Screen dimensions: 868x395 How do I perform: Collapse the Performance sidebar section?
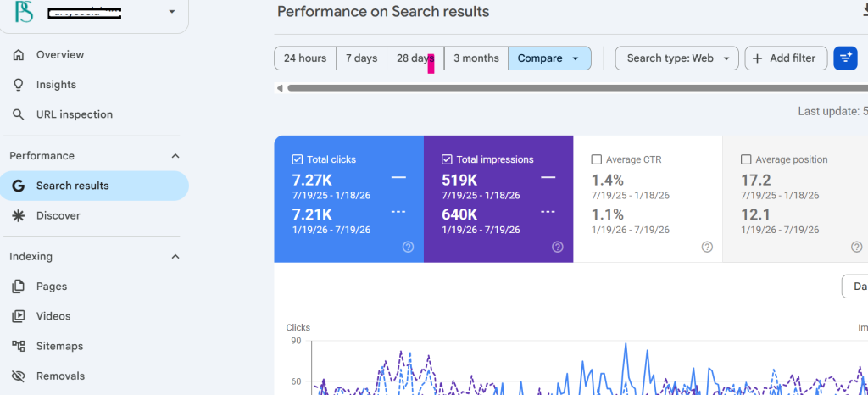pyautogui.click(x=175, y=156)
